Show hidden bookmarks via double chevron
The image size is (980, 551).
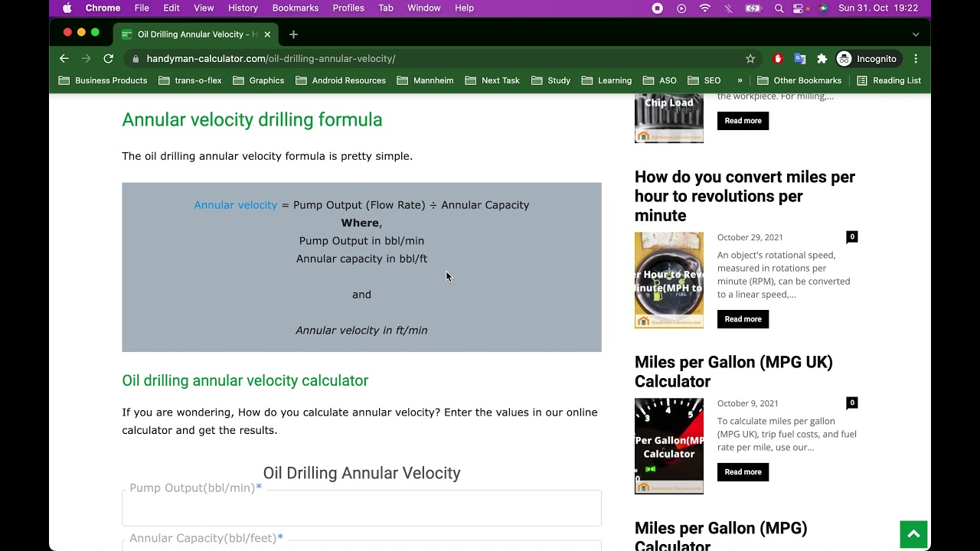point(740,80)
